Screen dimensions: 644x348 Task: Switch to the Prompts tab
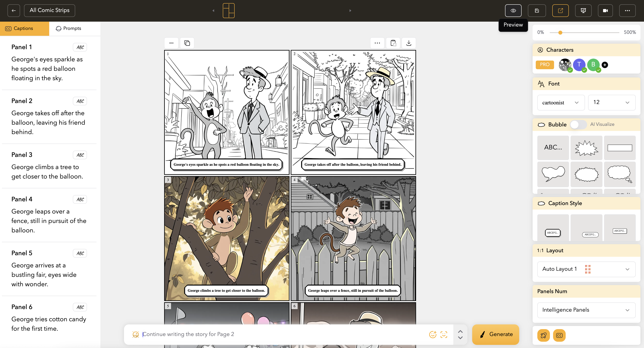[75, 29]
